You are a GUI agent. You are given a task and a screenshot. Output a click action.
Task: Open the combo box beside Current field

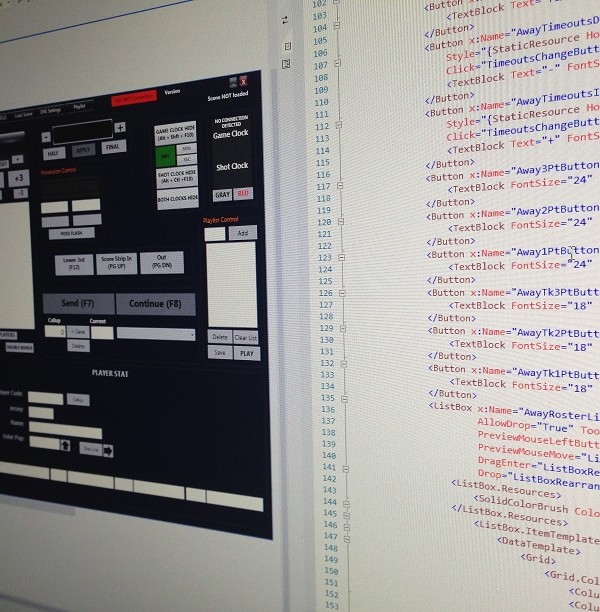coord(156,334)
